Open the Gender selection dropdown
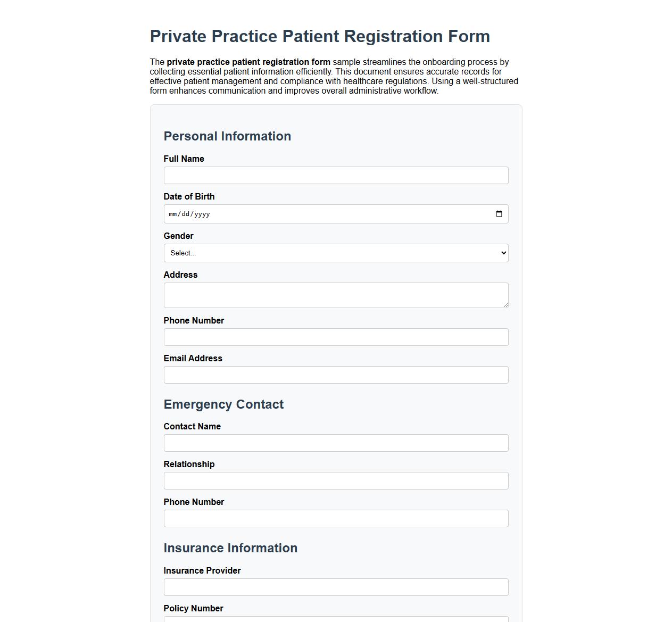 coord(336,253)
